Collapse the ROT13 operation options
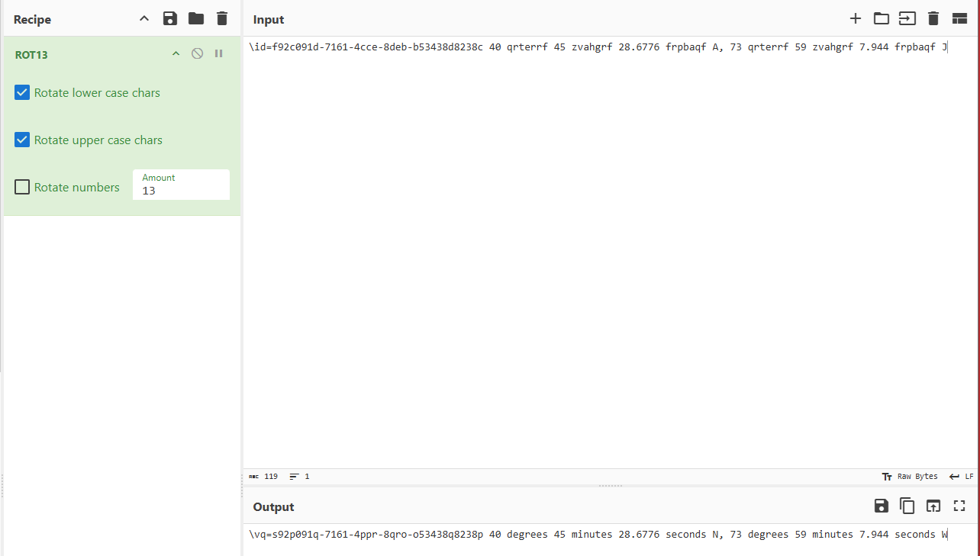The image size is (980, 556). point(176,53)
